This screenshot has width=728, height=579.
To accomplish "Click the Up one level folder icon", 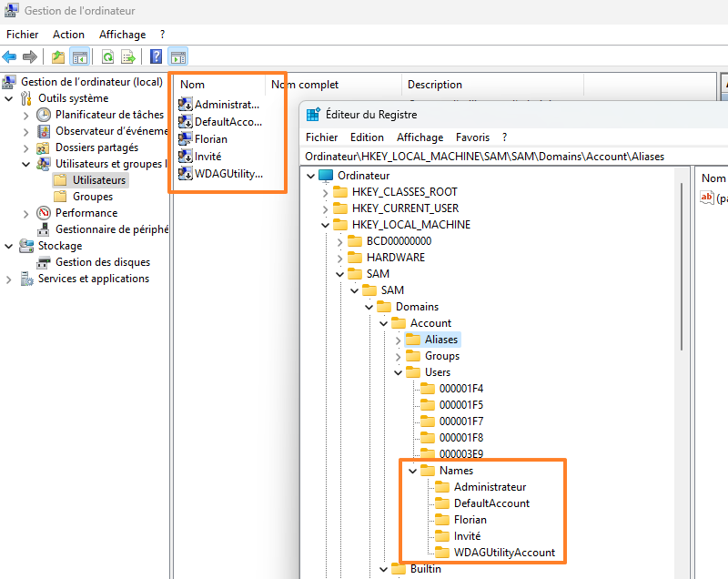I will [x=58, y=56].
